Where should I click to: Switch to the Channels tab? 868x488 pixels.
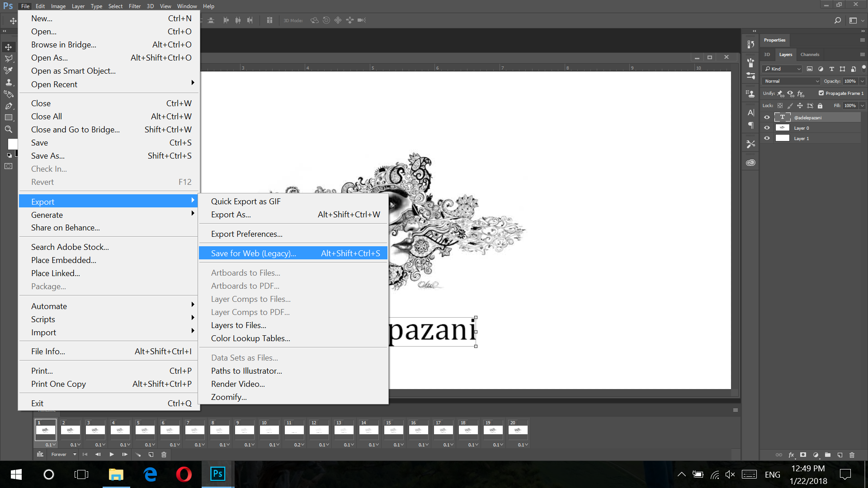coord(810,54)
